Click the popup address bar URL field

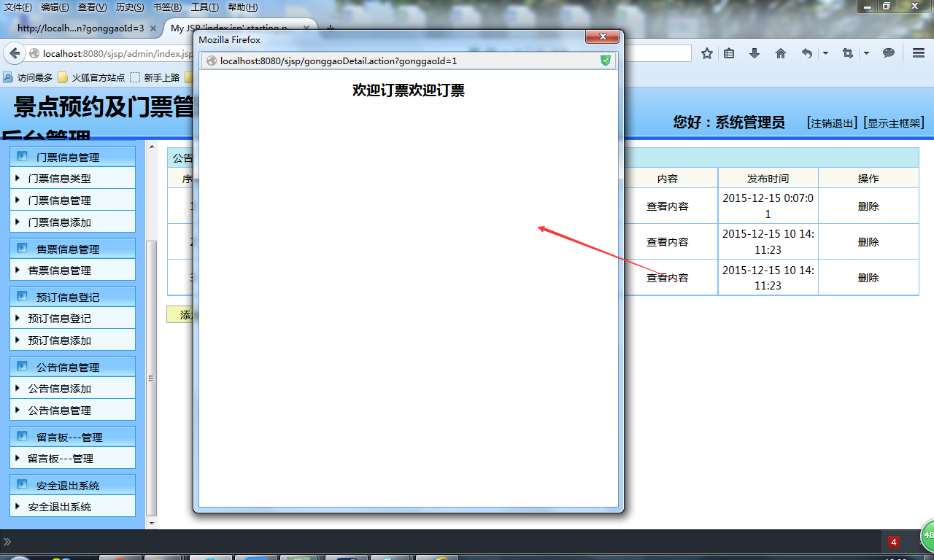pos(407,61)
